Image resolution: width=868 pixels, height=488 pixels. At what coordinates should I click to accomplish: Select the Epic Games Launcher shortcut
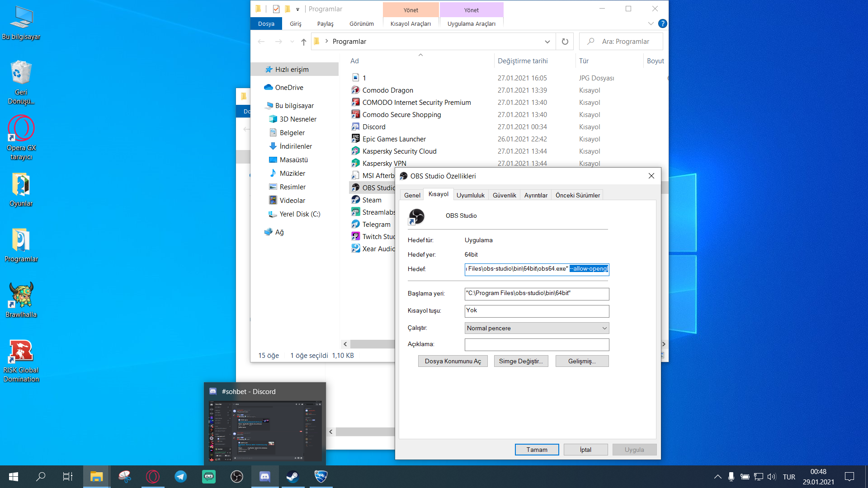pos(394,139)
